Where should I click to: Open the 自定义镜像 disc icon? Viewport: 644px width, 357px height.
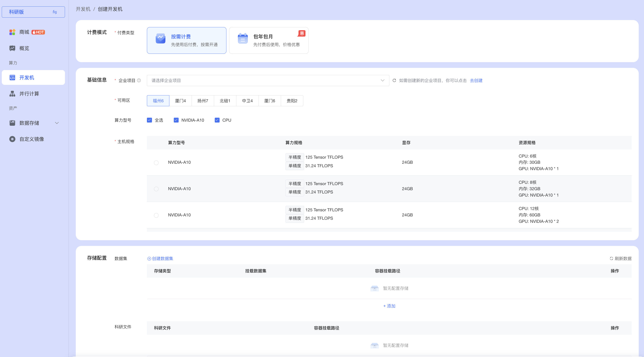[x=12, y=139]
